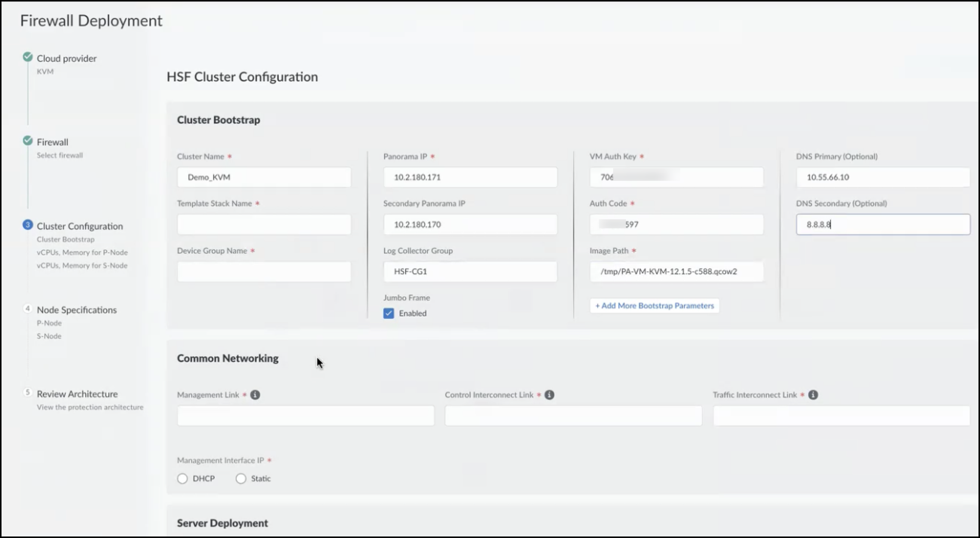Open the Traffic Interconnect Link field

tap(841, 416)
